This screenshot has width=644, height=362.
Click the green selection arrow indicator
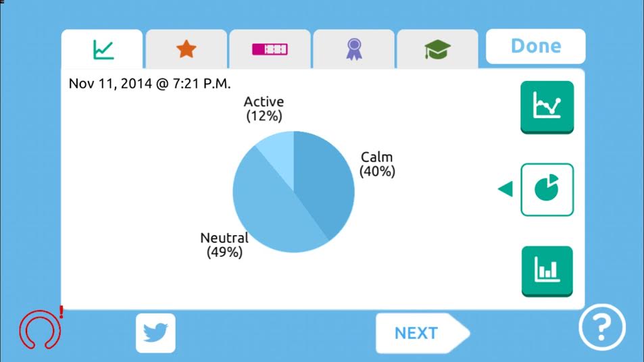(x=505, y=190)
